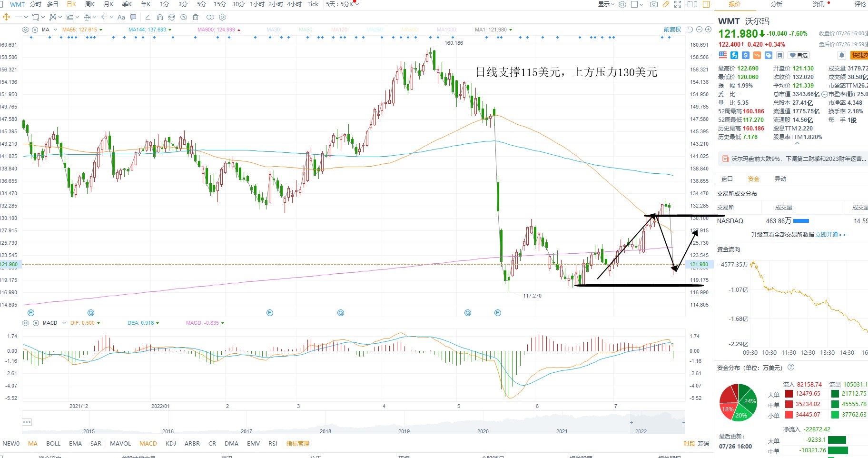Click the notes icon beside 自选
Image resolution: width=868 pixels, height=458 pixels.
pos(780,55)
